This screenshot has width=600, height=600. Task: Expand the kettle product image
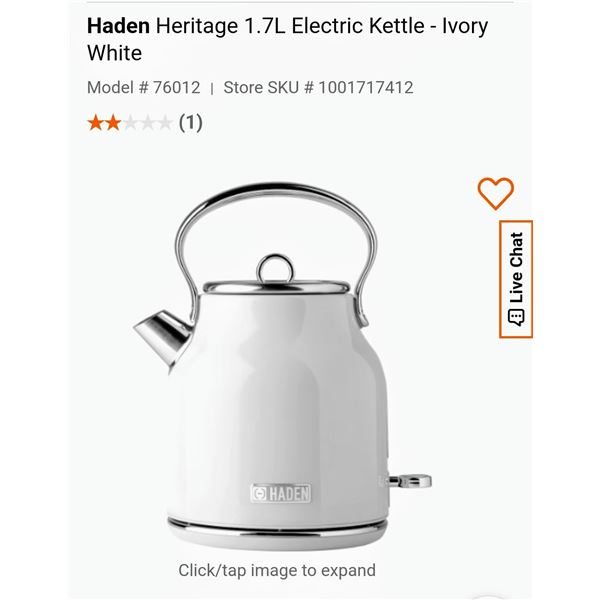click(x=282, y=365)
